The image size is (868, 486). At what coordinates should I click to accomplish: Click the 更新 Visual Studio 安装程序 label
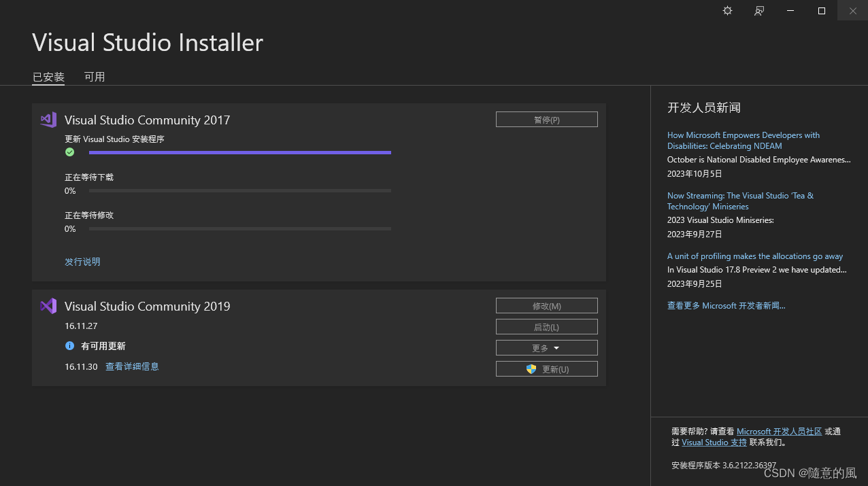coord(114,139)
